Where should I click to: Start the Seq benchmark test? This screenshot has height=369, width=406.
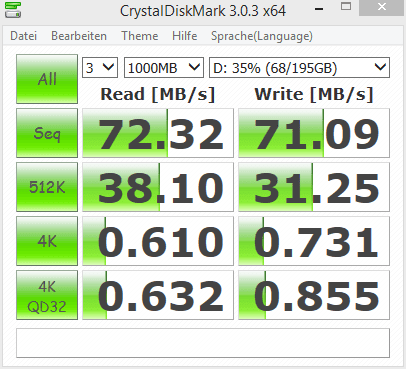click(47, 133)
